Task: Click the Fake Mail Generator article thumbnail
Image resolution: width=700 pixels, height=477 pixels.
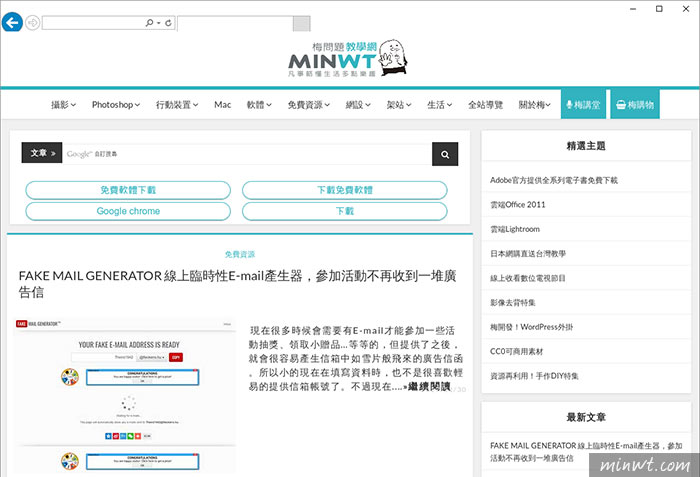Action: (125, 395)
